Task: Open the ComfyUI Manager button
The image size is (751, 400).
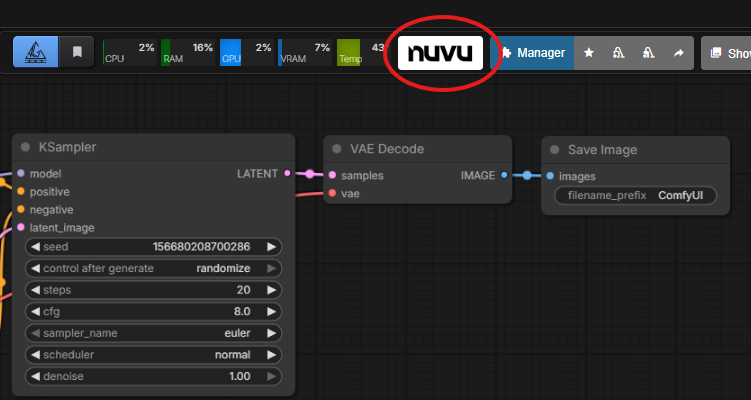Action: (532, 53)
